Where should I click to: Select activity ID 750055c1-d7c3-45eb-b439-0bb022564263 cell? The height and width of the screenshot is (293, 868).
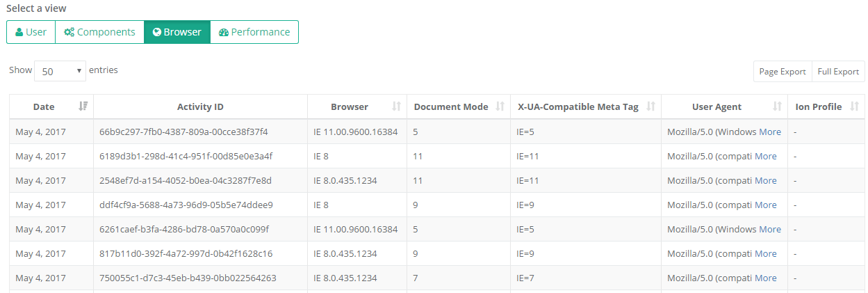188,278
